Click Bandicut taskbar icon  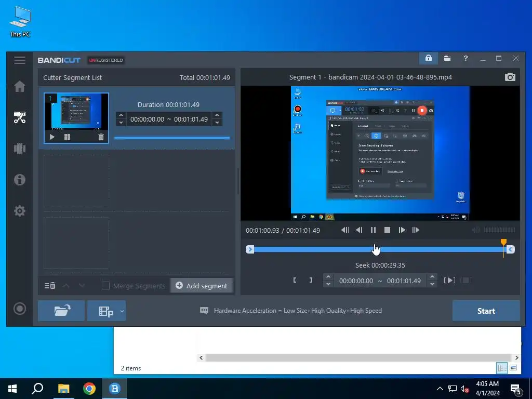coord(115,389)
